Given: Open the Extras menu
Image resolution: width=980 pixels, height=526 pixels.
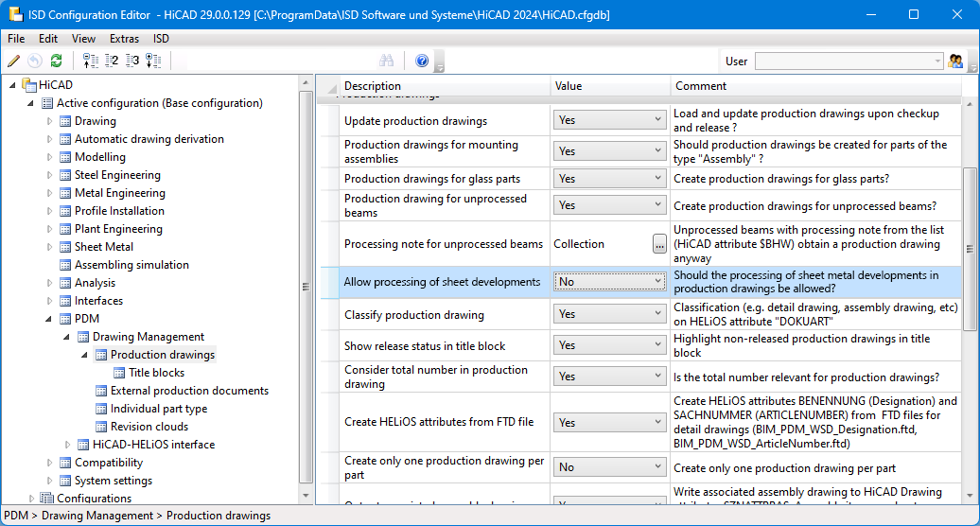Looking at the screenshot, I should [124, 39].
